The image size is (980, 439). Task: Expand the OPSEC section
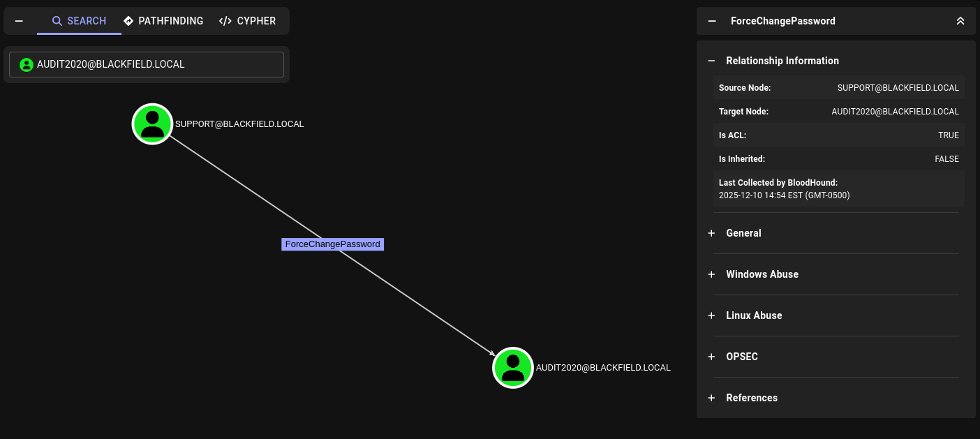point(712,357)
